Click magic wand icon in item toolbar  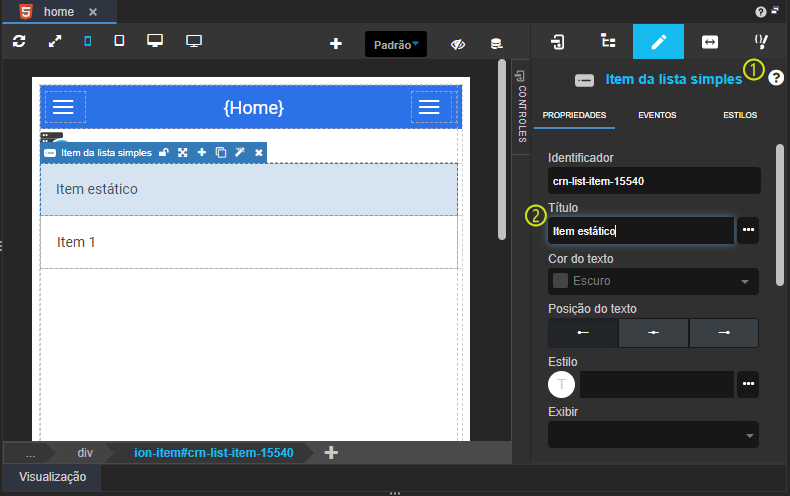click(x=240, y=152)
